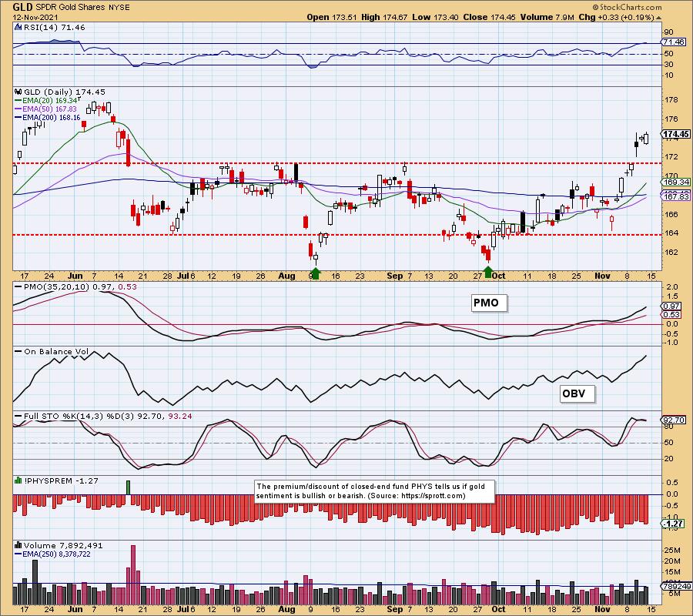Image resolution: width=693 pixels, height=616 pixels.
Task: Click the 789249 volume value tag
Action: coord(676,586)
